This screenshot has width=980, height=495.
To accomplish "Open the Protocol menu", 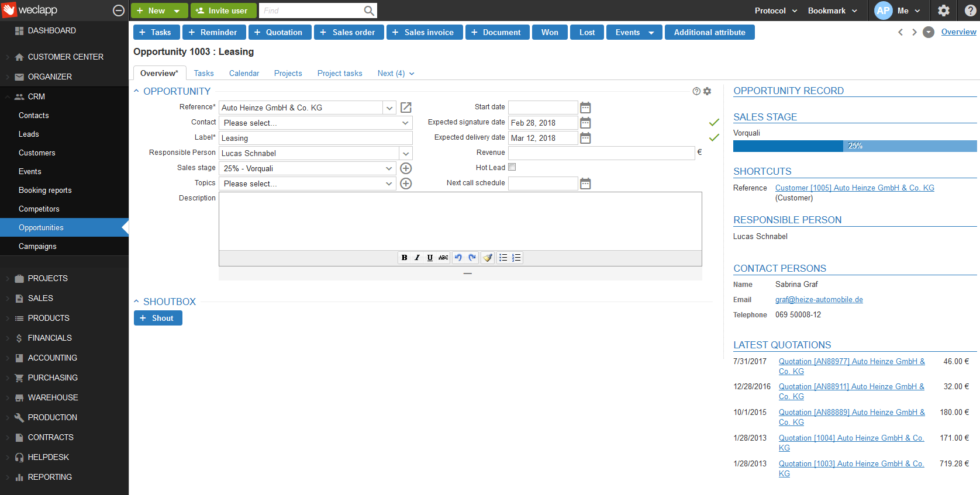I will pyautogui.click(x=776, y=11).
